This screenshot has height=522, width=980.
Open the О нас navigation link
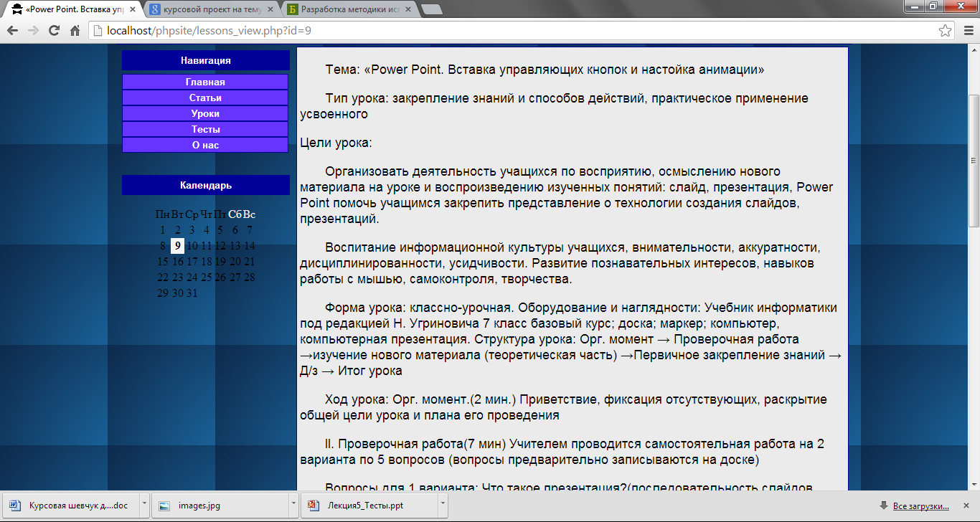pyautogui.click(x=205, y=145)
